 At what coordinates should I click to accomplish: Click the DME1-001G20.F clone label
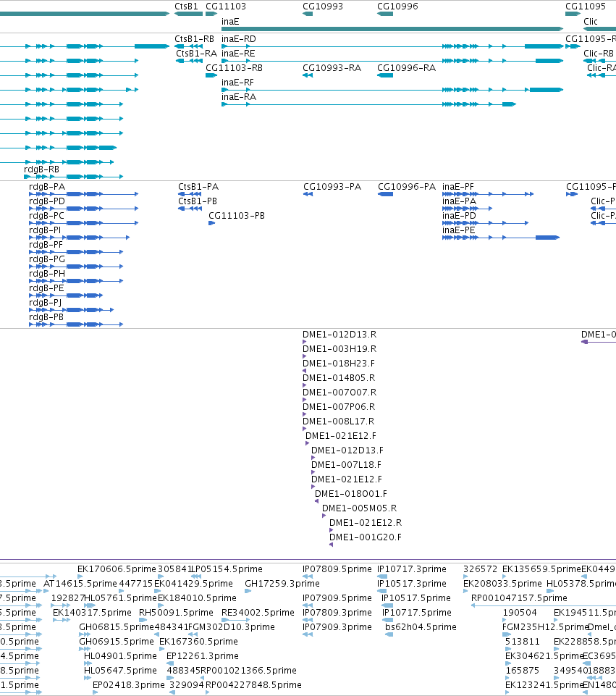tap(366, 537)
